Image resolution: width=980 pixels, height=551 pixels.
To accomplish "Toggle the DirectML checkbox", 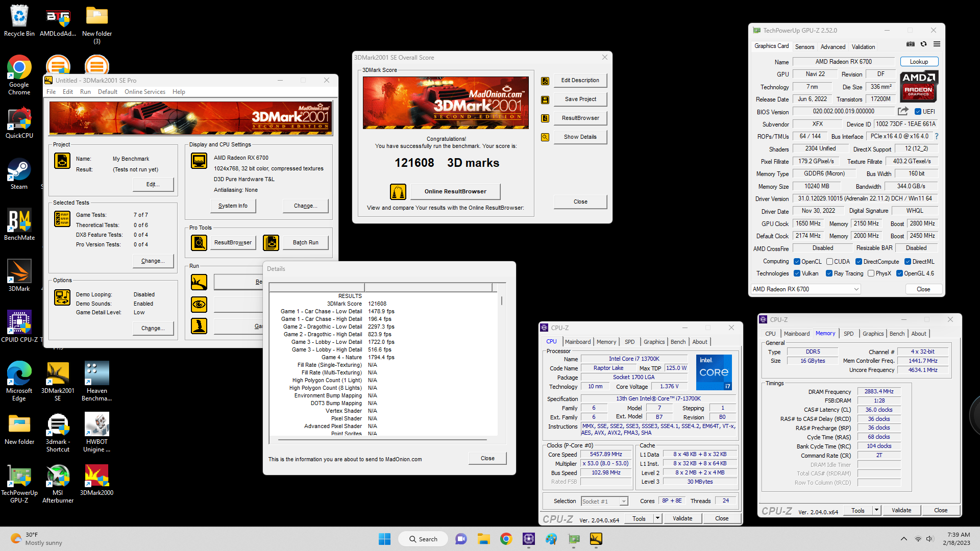I will [x=908, y=262].
